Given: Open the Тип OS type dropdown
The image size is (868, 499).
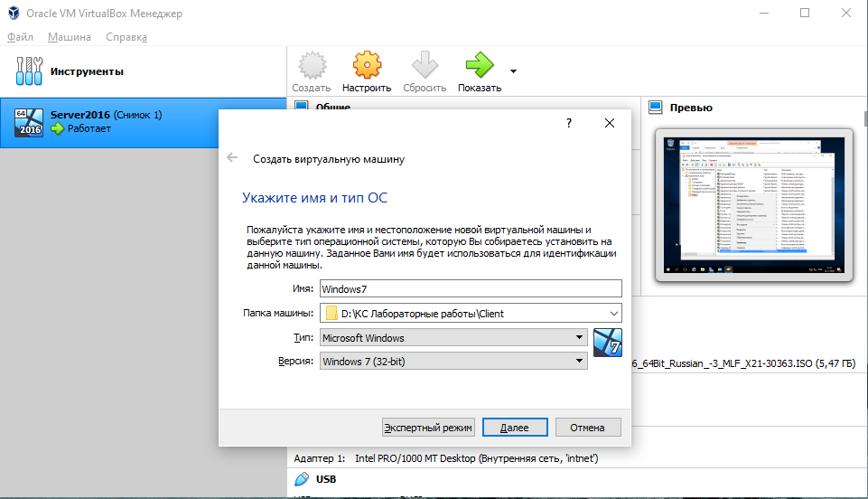Looking at the screenshot, I should (579, 338).
